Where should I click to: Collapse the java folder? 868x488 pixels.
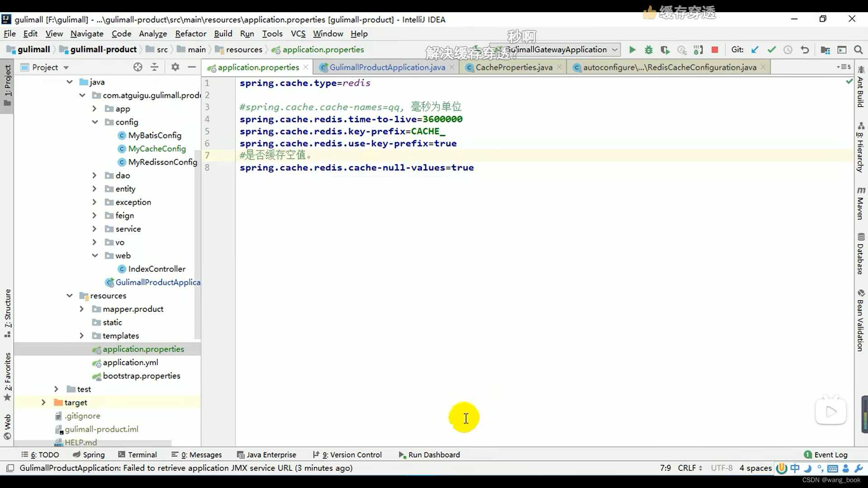tap(69, 82)
